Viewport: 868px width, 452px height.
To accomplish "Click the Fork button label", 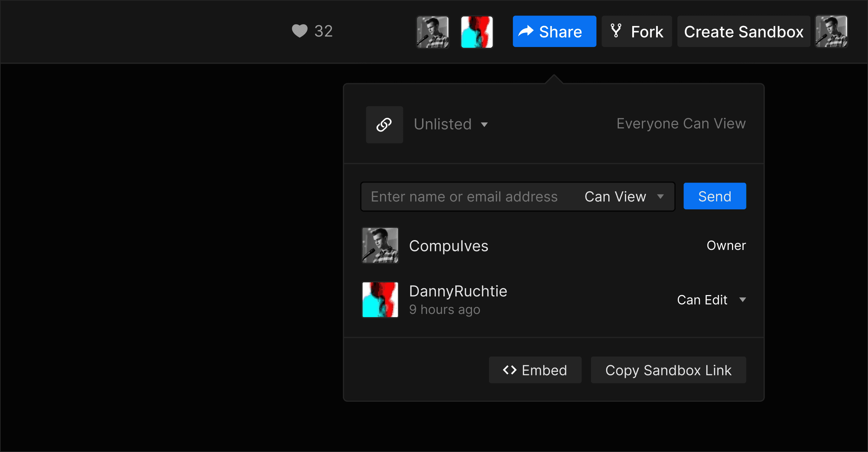I will pos(647,32).
